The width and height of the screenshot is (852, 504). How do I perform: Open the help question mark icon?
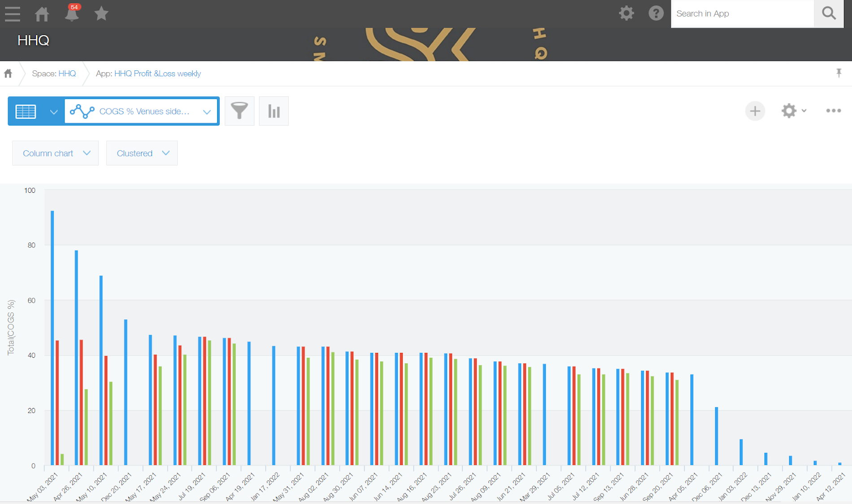tap(656, 13)
